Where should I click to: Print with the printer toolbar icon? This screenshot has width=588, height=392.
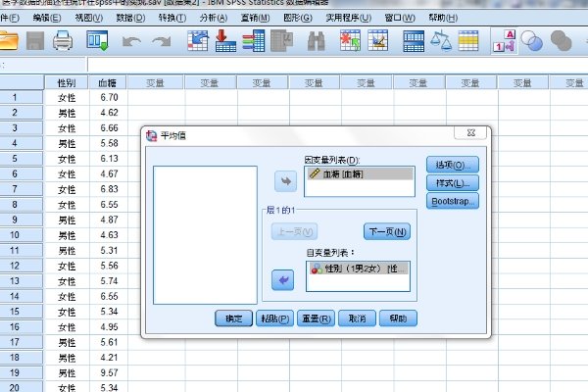click(63, 40)
